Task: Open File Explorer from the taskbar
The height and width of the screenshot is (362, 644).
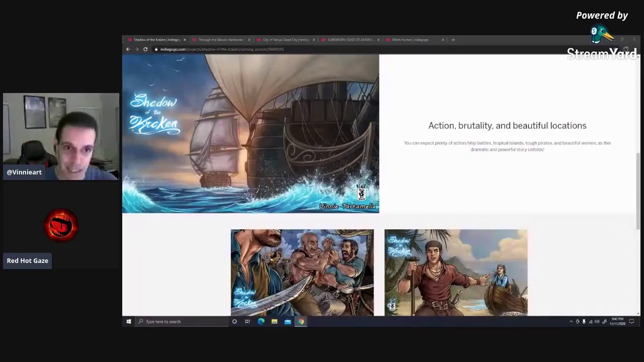Action: (x=274, y=321)
